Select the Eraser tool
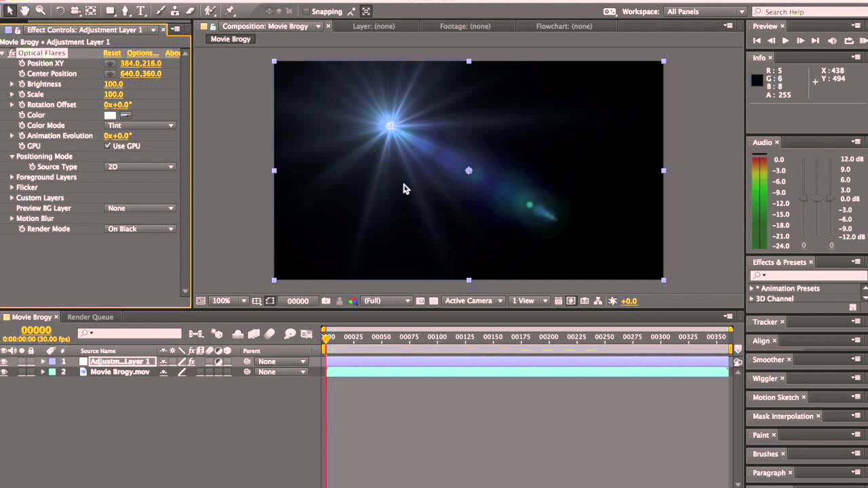Screen dimensions: 868x488 191,11
